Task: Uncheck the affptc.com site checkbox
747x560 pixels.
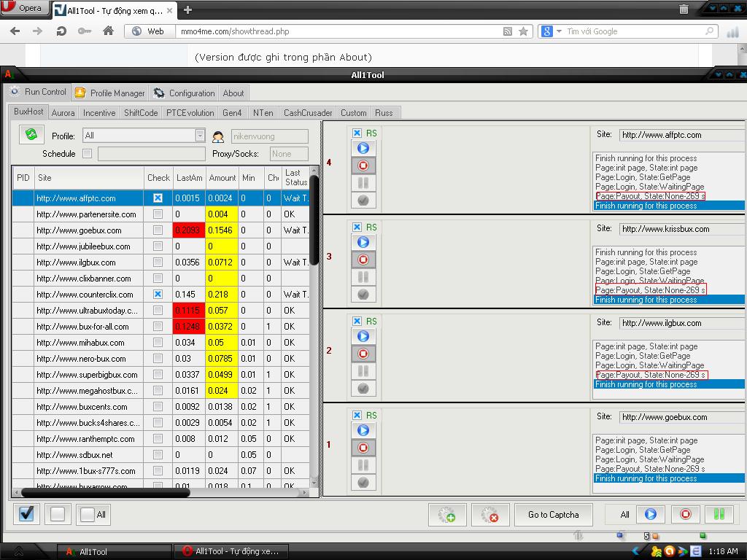Action: point(158,198)
